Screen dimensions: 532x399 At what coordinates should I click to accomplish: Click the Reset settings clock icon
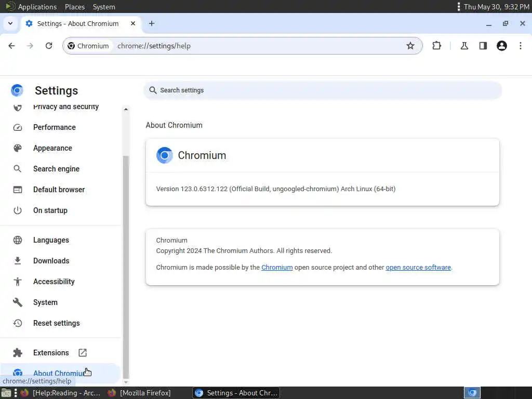point(18,323)
